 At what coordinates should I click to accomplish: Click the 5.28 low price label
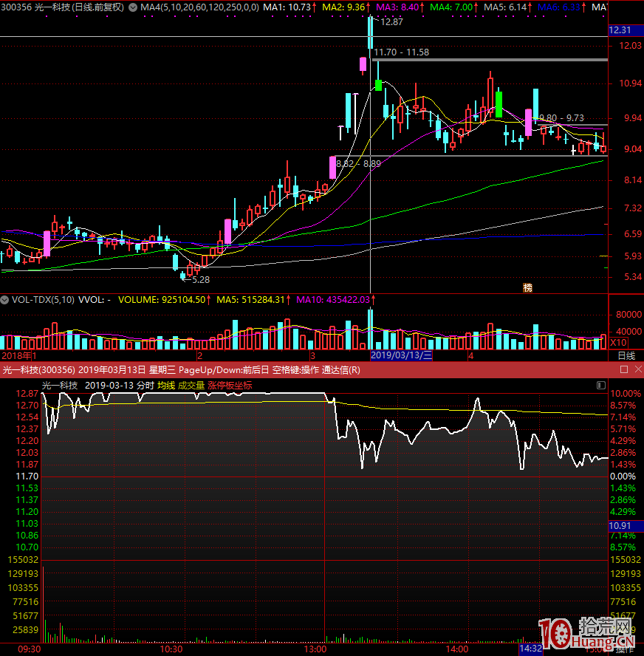coord(200,280)
